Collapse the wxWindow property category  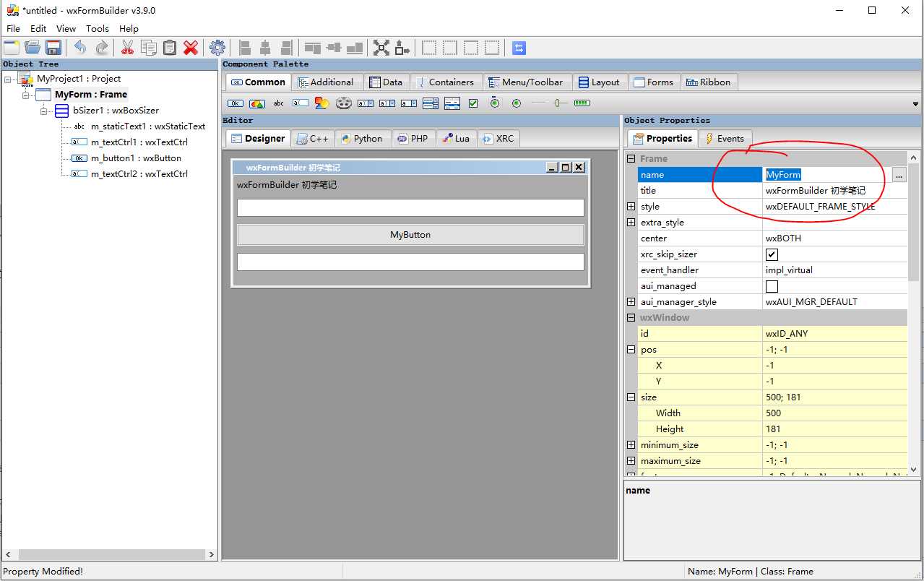pos(631,317)
